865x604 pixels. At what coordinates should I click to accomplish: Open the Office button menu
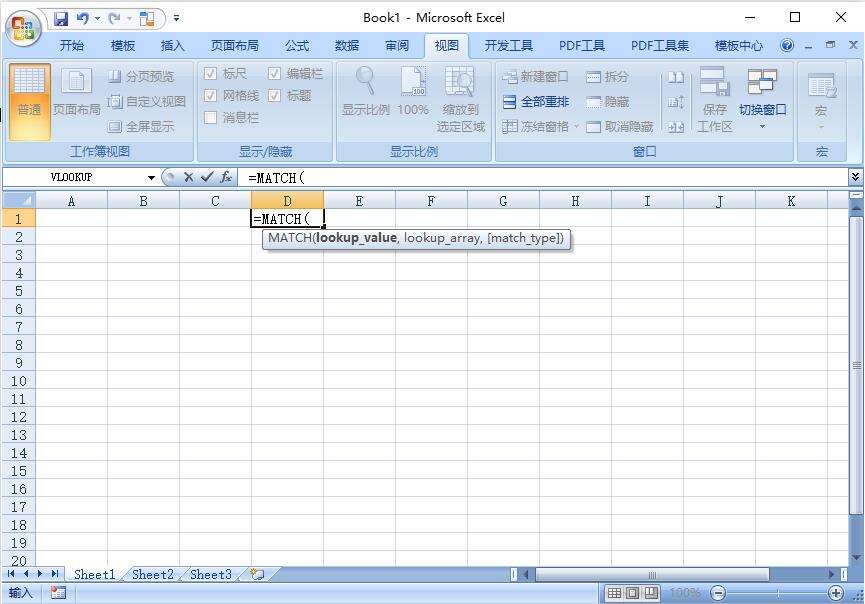pos(23,28)
